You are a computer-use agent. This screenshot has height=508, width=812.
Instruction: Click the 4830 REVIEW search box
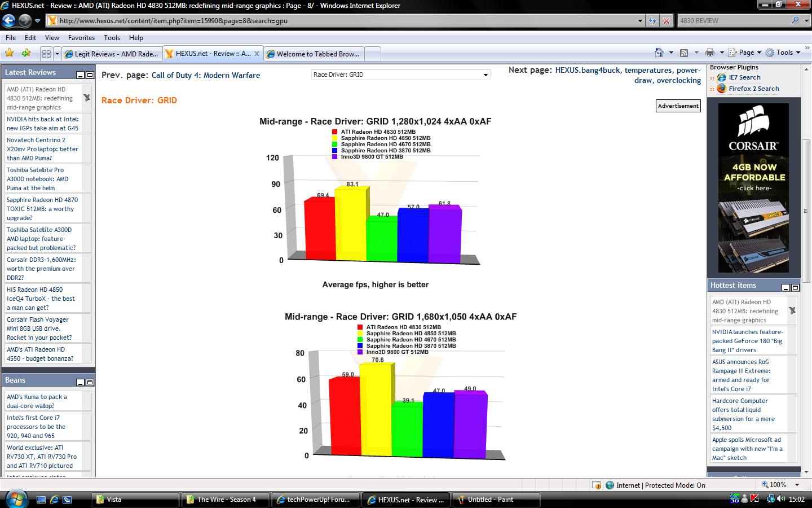pyautogui.click(x=733, y=21)
